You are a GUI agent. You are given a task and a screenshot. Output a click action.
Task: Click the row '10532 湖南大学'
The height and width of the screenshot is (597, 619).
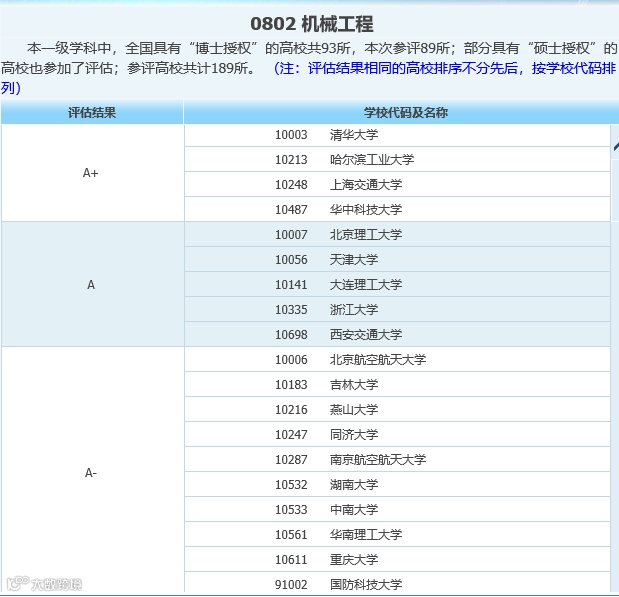coord(397,484)
